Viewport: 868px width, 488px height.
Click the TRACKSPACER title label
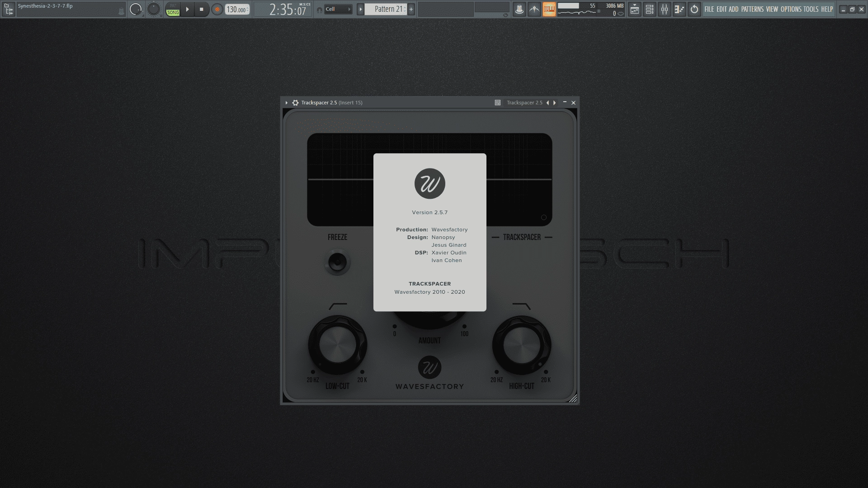(x=522, y=237)
